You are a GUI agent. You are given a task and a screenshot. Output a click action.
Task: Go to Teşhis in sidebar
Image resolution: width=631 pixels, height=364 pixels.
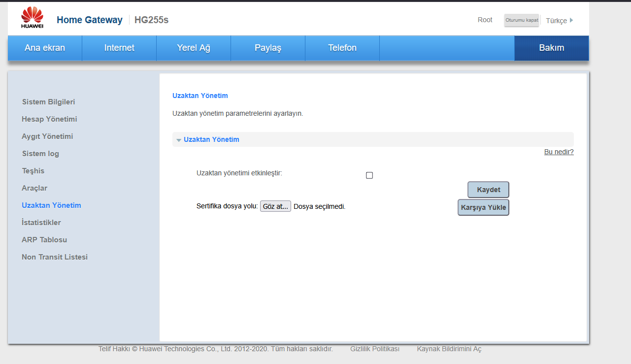(33, 171)
